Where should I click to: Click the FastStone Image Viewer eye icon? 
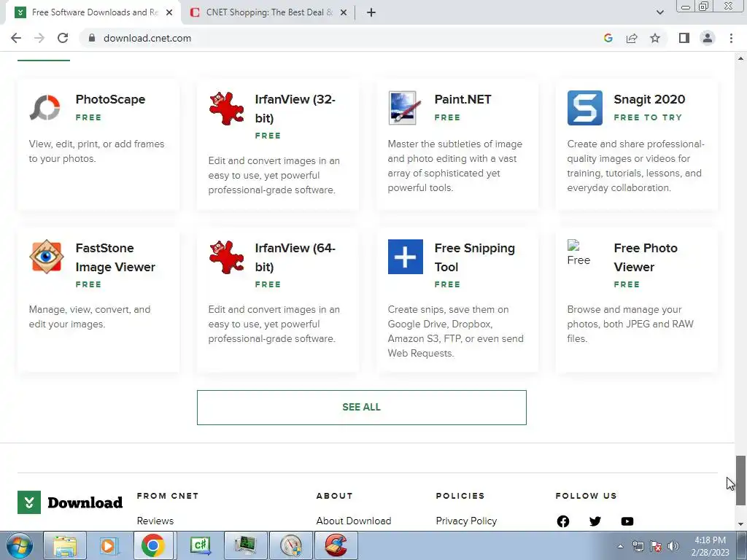click(46, 257)
